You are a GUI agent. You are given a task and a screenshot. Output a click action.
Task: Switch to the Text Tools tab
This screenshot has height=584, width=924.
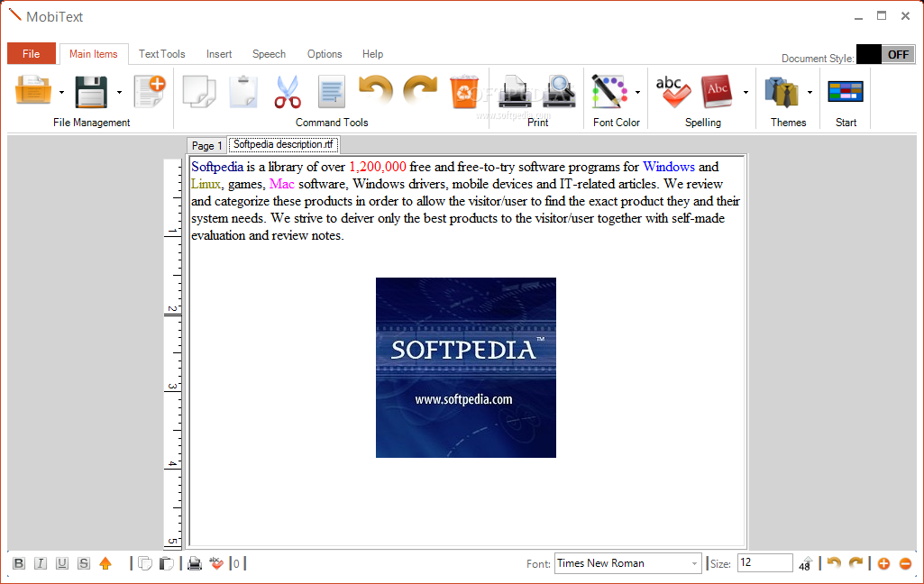point(162,54)
